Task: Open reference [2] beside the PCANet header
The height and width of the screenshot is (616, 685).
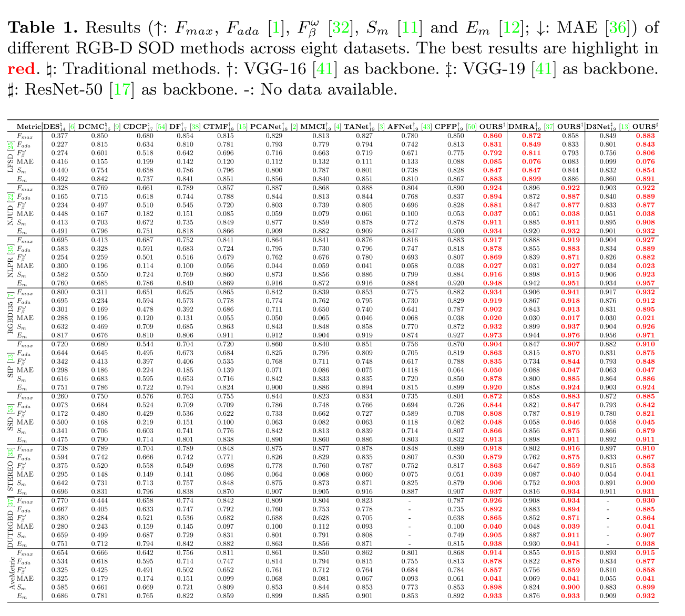Action: click(x=295, y=127)
